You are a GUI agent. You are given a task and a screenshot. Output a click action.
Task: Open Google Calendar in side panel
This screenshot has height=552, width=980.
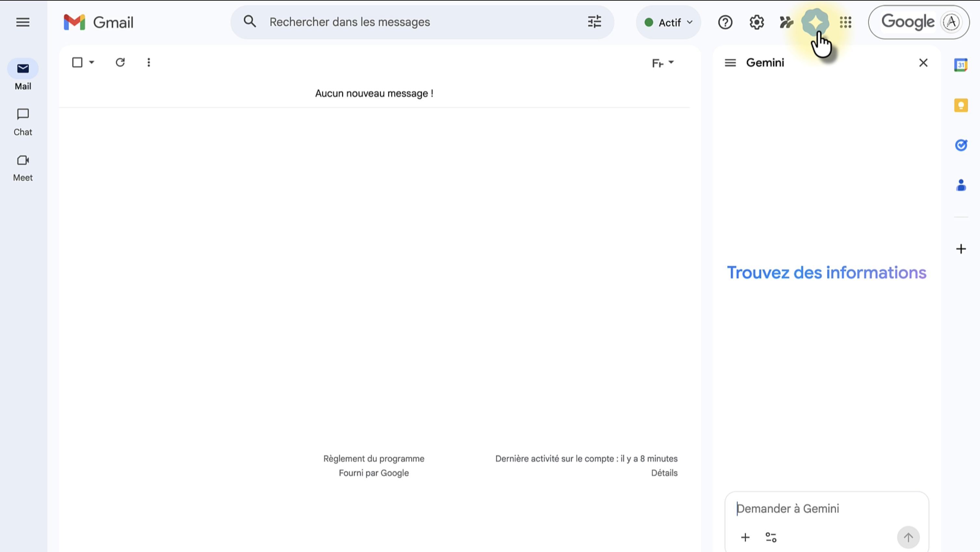click(961, 65)
